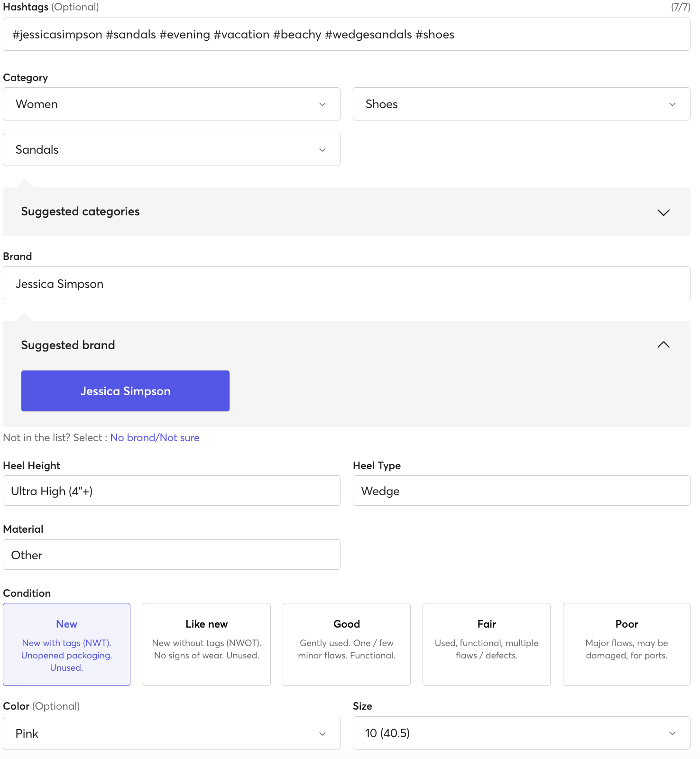Select the Like new condition option
Viewport: 700px width, 759px height.
tap(206, 644)
